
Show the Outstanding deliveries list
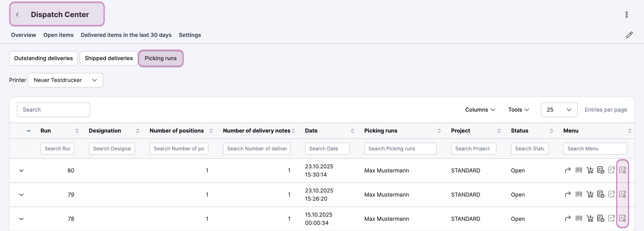point(43,58)
